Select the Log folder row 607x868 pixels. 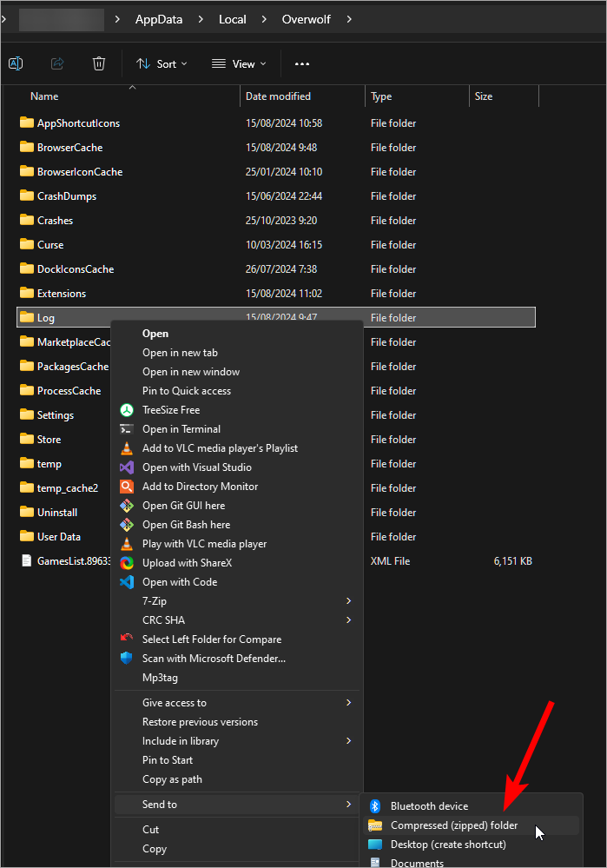coord(276,317)
